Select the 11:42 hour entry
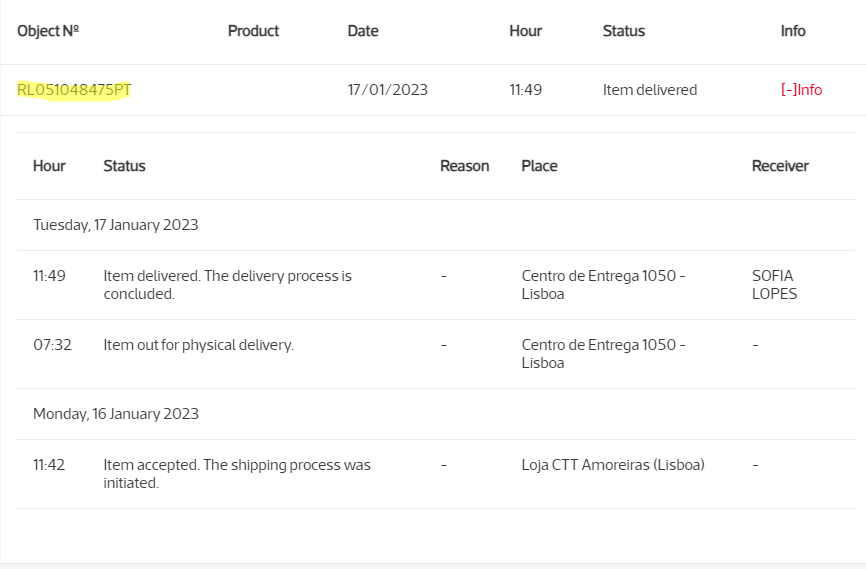866x569 pixels. [x=49, y=465]
